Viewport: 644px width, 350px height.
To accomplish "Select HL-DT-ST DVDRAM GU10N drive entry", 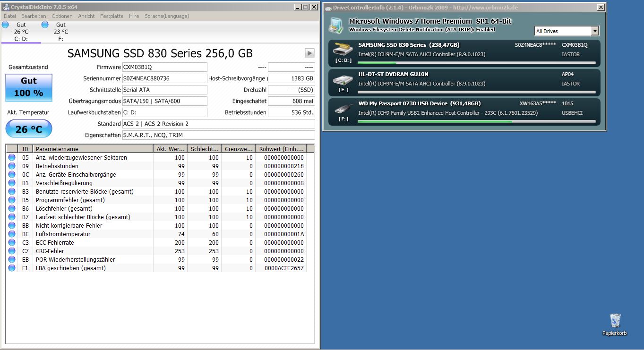I will coord(464,82).
